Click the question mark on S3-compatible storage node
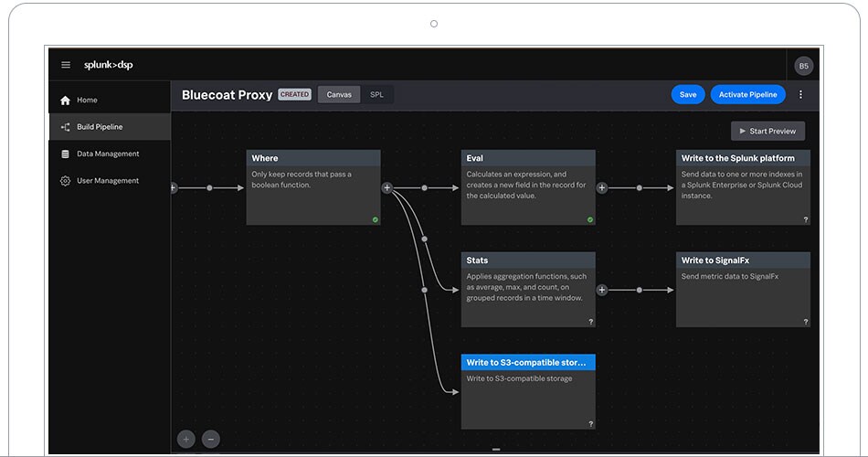 590,424
